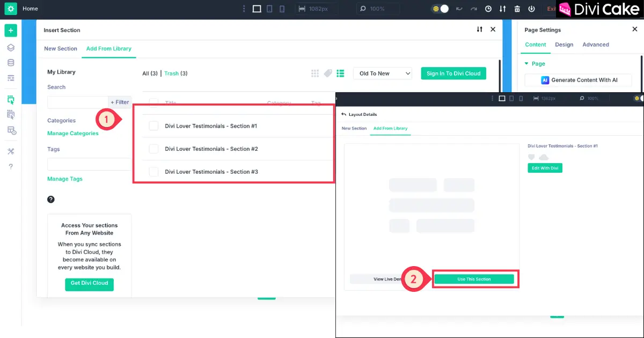Switch library to grid view icon
This screenshot has width=644, height=338.
click(x=315, y=74)
